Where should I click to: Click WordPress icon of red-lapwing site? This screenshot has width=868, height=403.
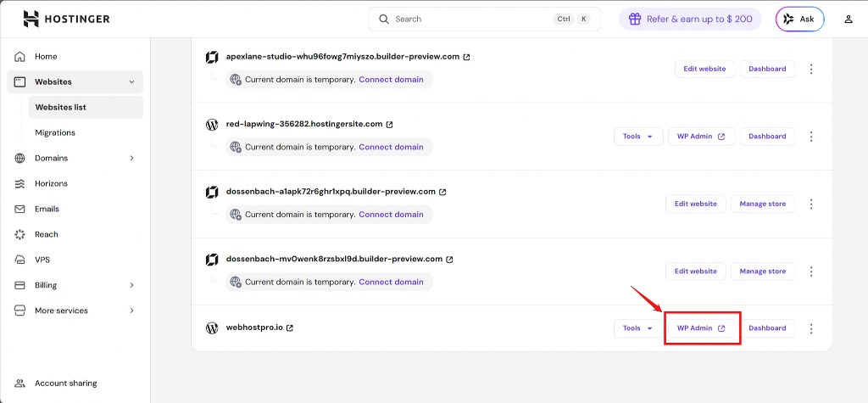click(211, 124)
